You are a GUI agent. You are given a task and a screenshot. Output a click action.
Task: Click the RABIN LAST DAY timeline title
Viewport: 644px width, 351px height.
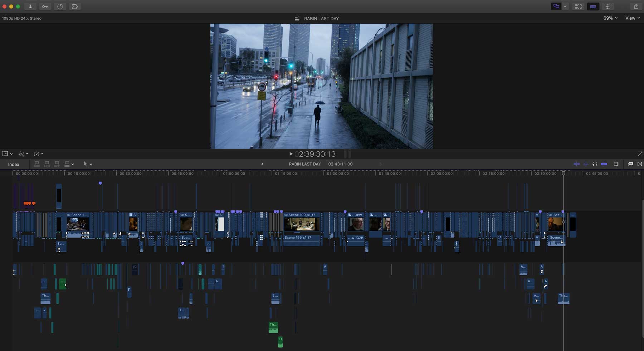pyautogui.click(x=305, y=164)
